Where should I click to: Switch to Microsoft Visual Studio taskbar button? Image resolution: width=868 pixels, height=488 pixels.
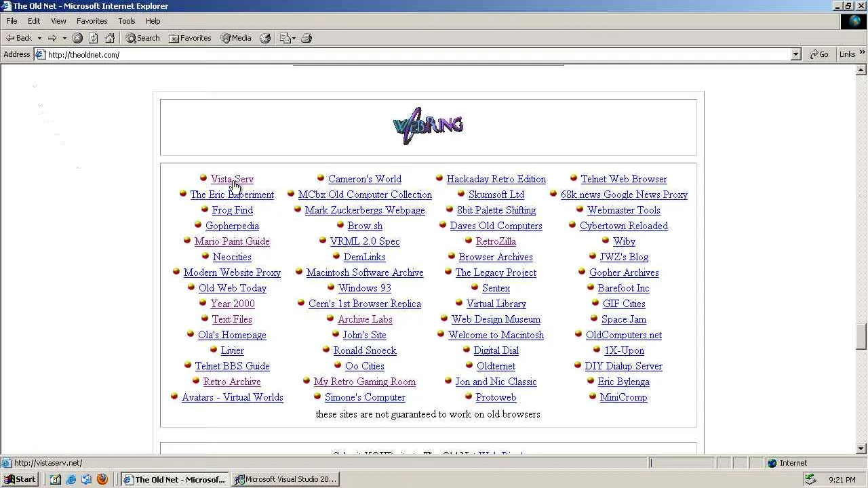(285, 479)
